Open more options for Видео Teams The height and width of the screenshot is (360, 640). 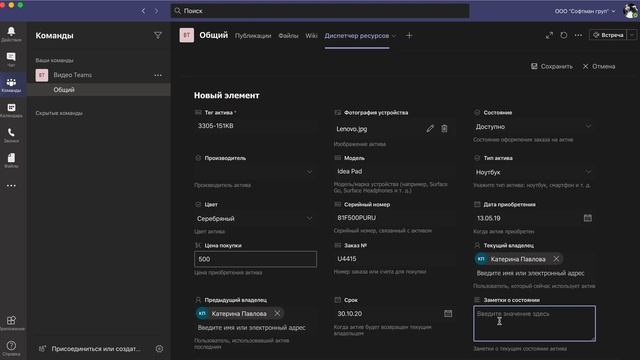tap(158, 75)
